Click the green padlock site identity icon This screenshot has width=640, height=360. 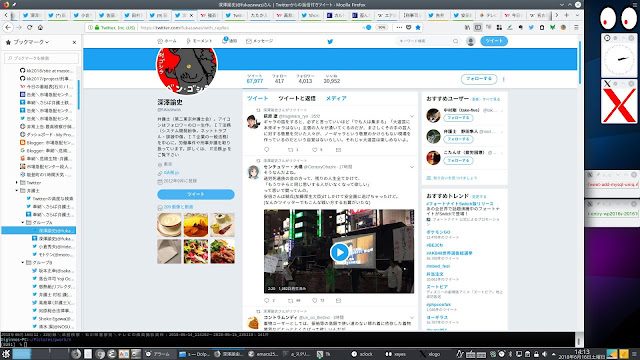[97, 27]
